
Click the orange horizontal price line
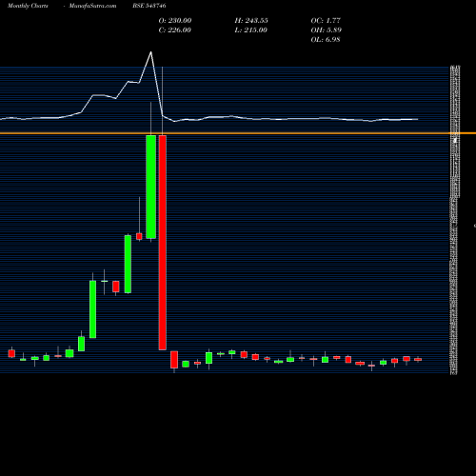pyautogui.click(x=238, y=133)
